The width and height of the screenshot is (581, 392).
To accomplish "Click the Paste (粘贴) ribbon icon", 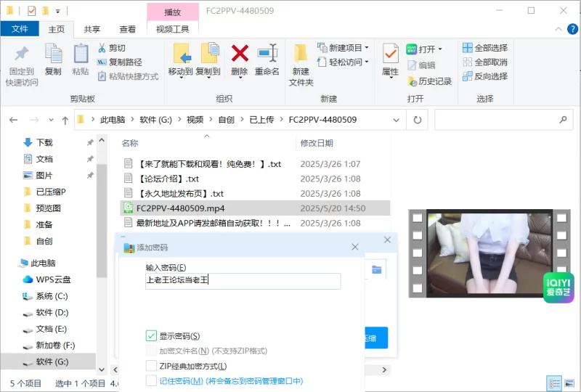I will (81, 54).
